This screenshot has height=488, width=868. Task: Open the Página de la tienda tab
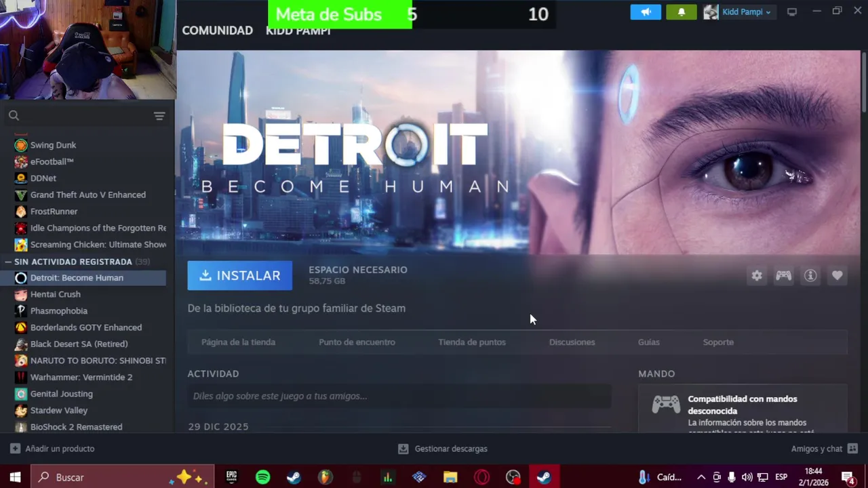(x=238, y=342)
